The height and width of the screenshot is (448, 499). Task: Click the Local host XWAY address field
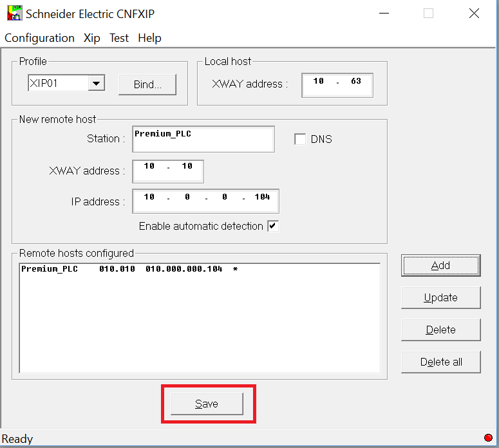(337, 85)
